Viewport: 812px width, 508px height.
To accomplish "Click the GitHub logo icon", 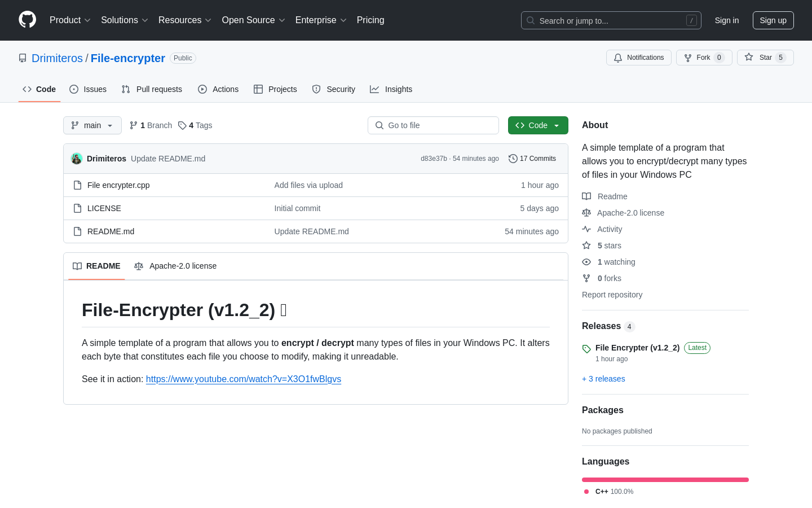I will pos(27,20).
